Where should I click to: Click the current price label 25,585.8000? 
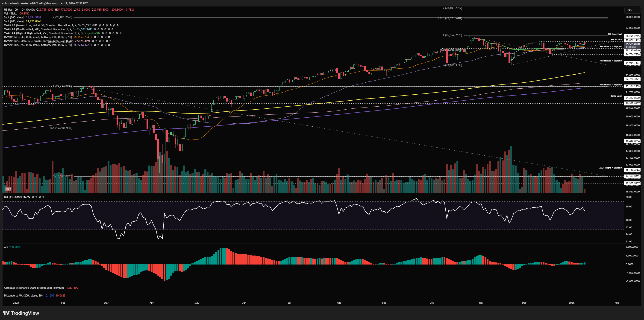(632, 44)
